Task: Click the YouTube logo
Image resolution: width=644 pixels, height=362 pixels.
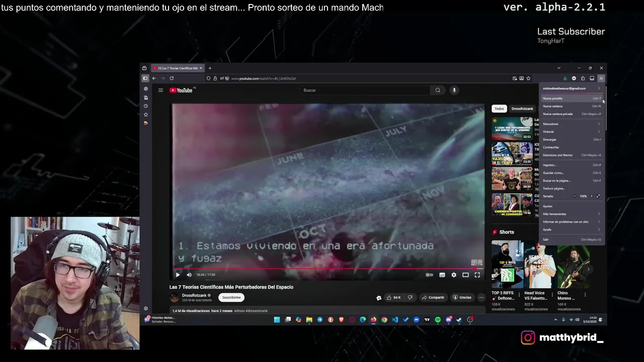Action: click(x=182, y=90)
